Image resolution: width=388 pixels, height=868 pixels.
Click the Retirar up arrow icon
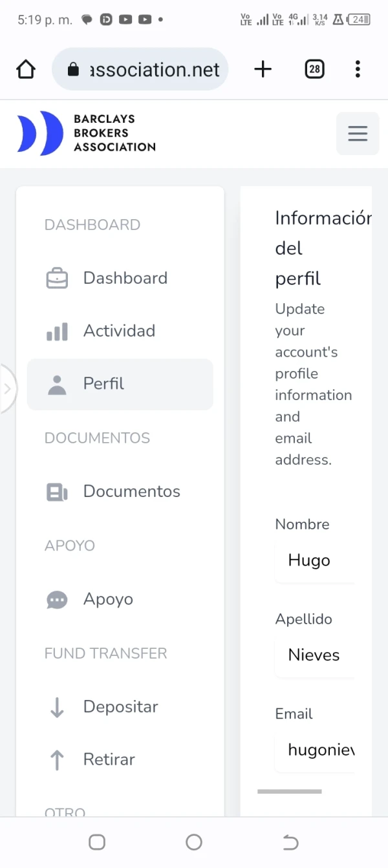coord(57,760)
